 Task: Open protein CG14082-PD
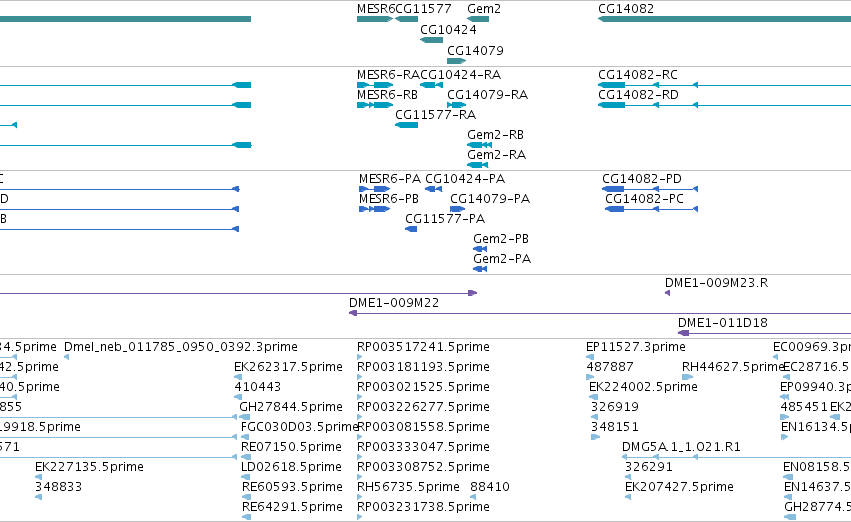pyautogui.click(x=642, y=179)
